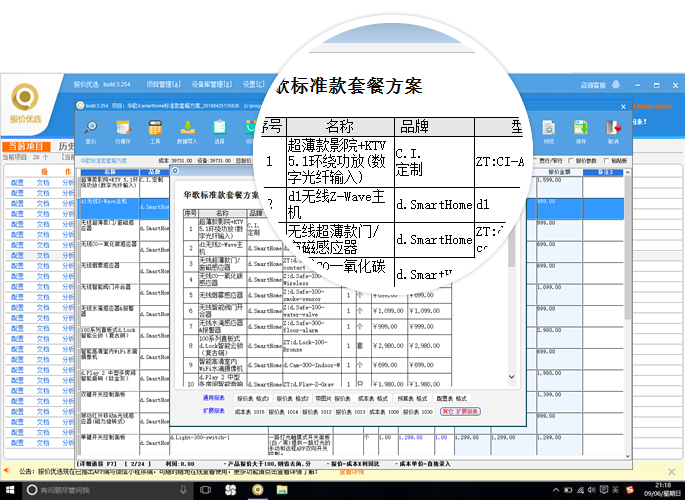
Task: Select 报价表 格式2 report button
Action: tap(293, 398)
